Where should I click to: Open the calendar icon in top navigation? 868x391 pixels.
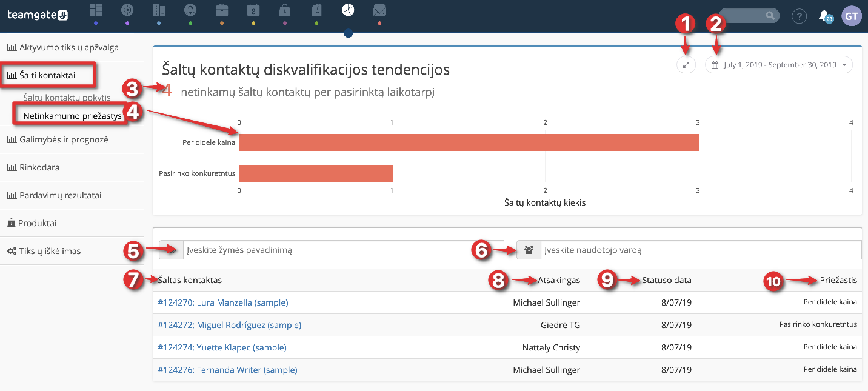pyautogui.click(x=253, y=10)
